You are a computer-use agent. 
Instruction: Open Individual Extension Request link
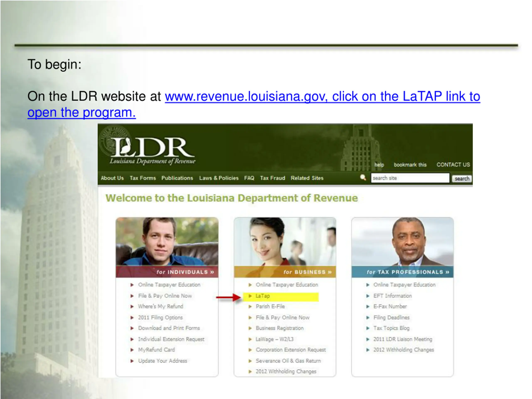tap(171, 339)
